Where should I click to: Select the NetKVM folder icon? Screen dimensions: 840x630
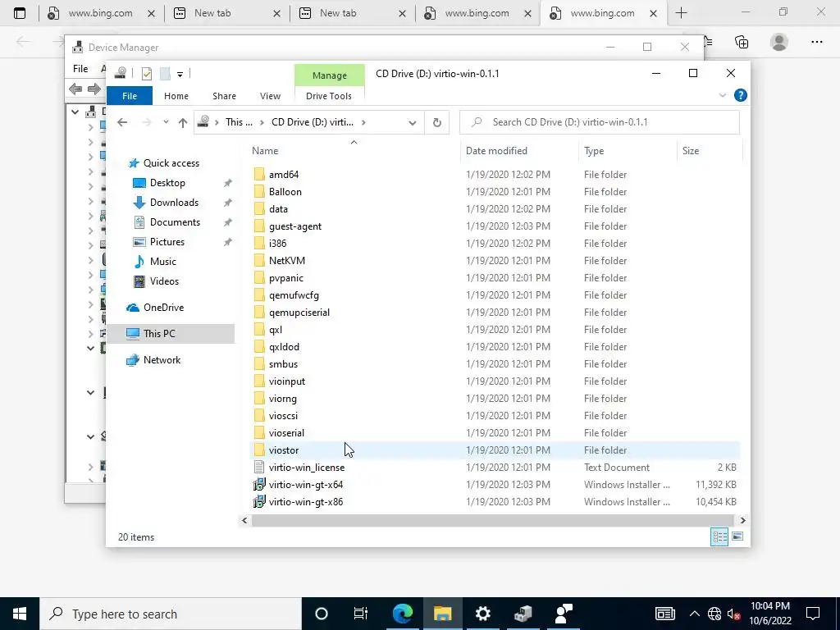pyautogui.click(x=259, y=260)
